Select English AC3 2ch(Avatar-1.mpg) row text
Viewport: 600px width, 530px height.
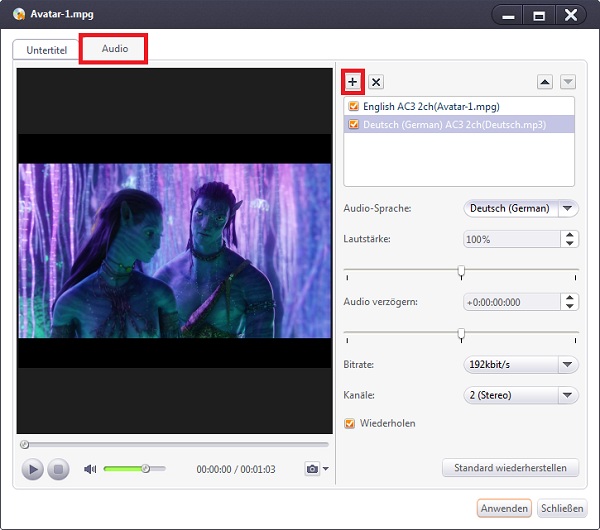431,106
